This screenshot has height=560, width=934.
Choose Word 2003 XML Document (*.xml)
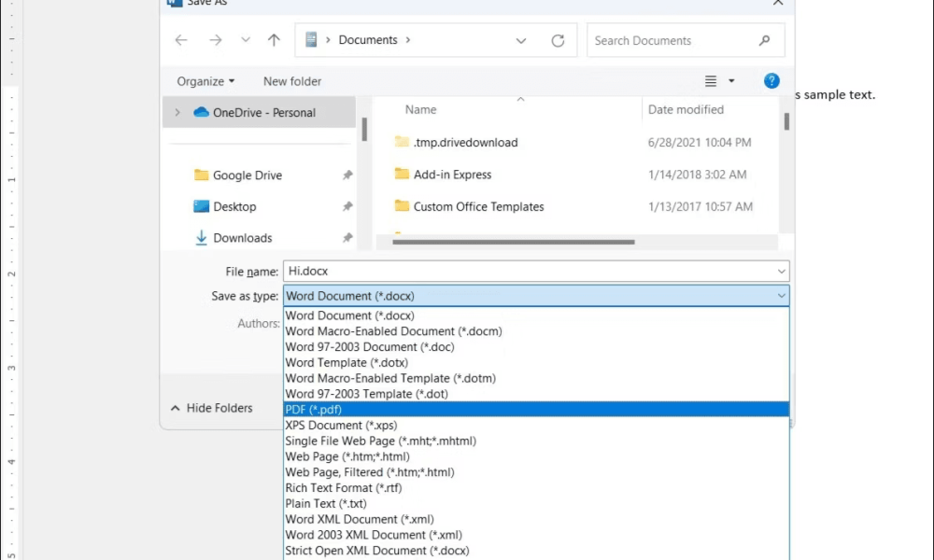[536, 535]
